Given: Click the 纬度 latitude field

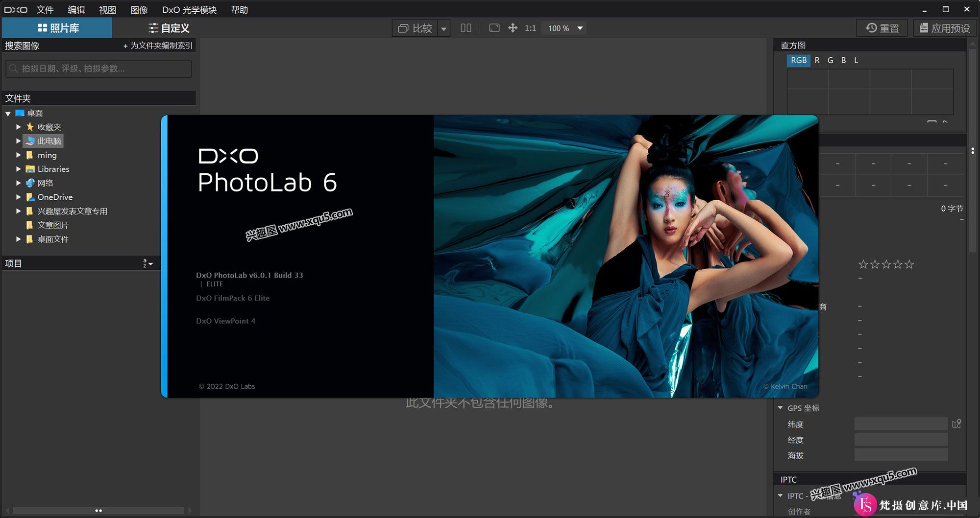Looking at the screenshot, I should pos(901,424).
